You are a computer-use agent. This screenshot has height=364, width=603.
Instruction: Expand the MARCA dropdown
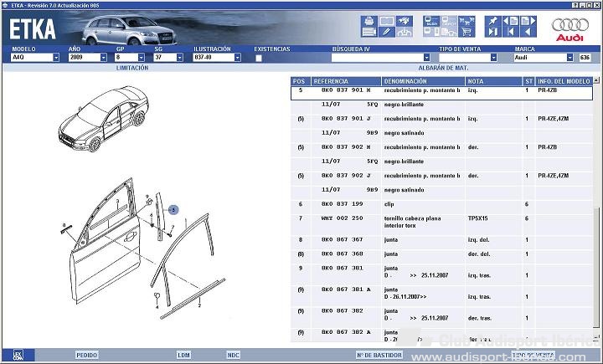(569, 58)
